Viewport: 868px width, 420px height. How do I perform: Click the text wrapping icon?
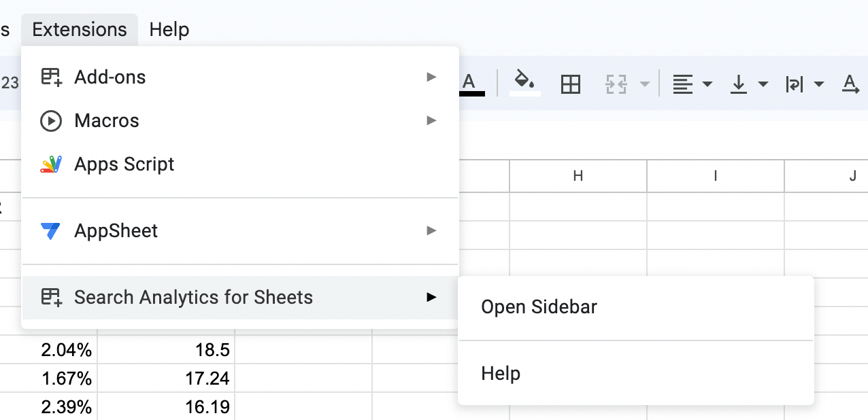pos(795,84)
